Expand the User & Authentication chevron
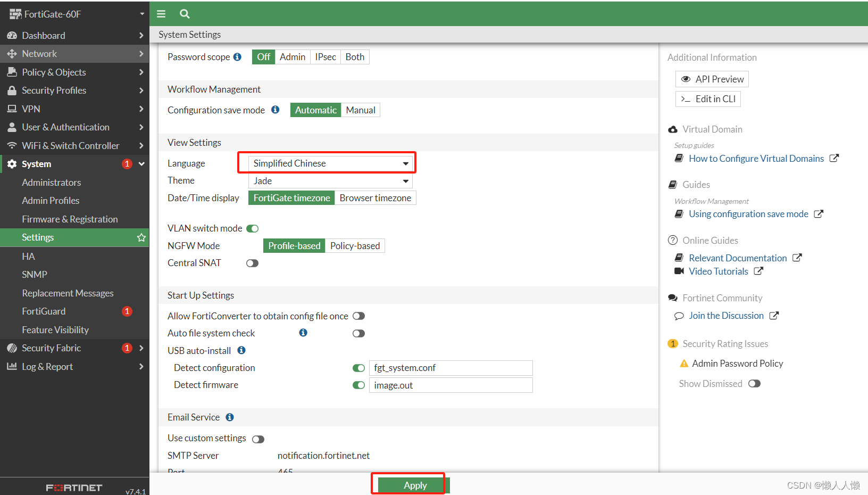 141,127
